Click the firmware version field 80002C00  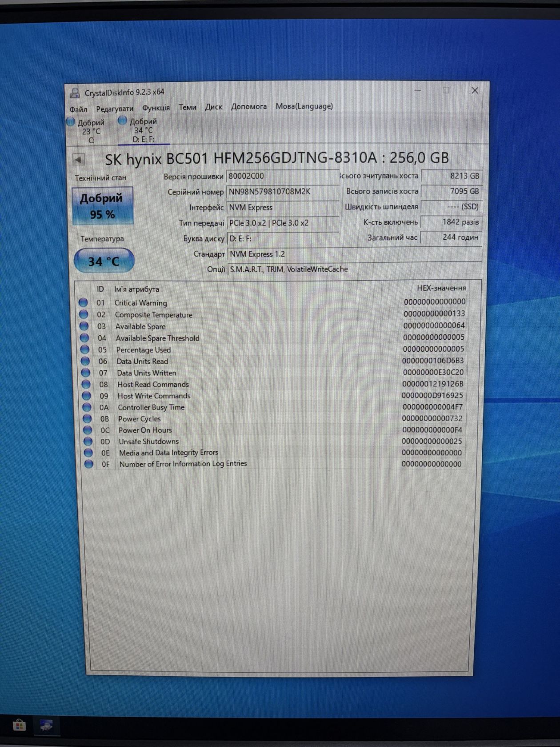coord(283,176)
